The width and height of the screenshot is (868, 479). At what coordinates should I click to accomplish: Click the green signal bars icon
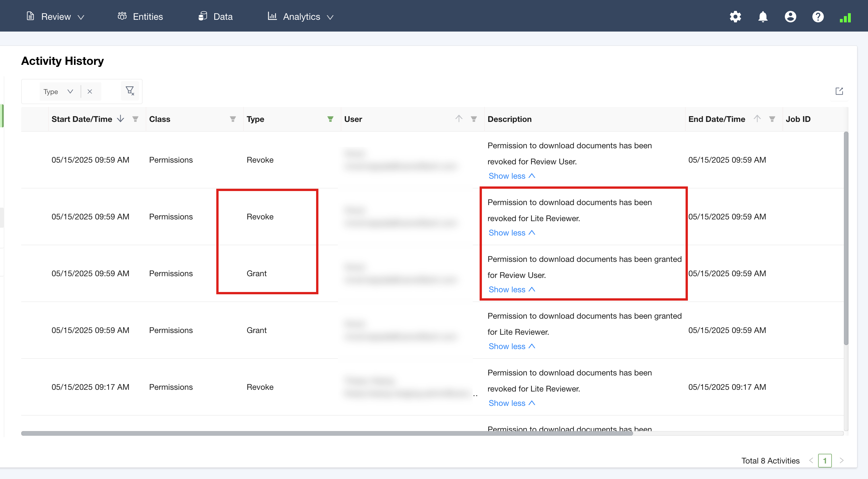pyautogui.click(x=845, y=17)
